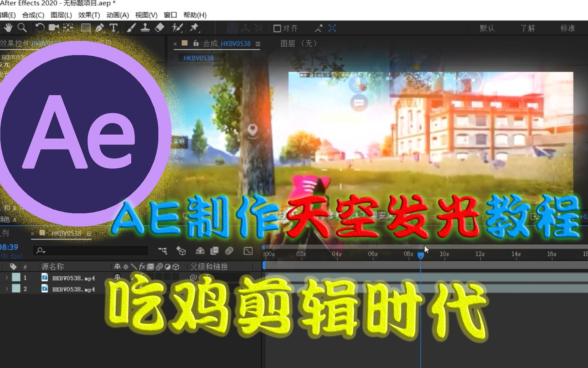Viewport: 588px width, 368px height.
Task: Open the 效果(T) menu
Action: point(89,15)
